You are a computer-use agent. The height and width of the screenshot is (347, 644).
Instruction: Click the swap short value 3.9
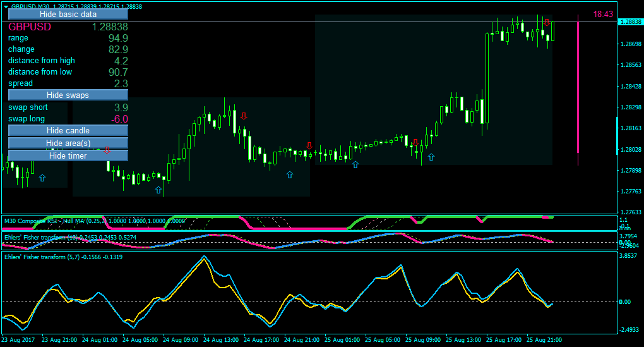coord(121,107)
